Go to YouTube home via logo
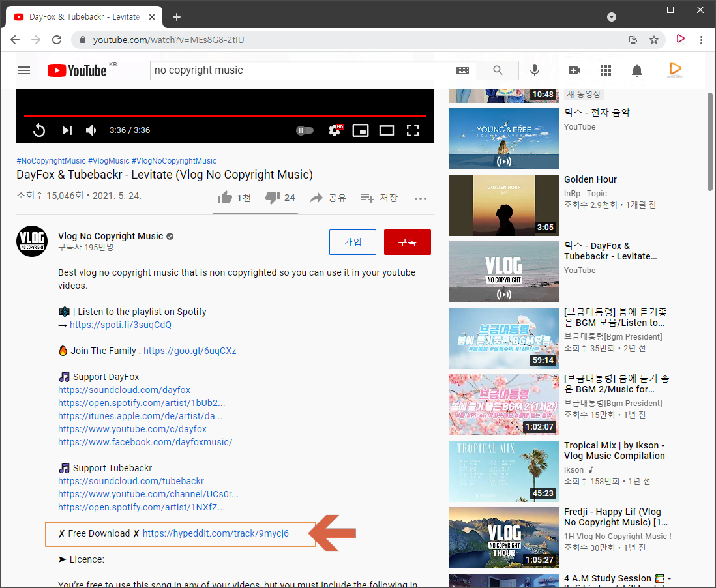The width and height of the screenshot is (716, 588). (x=77, y=70)
